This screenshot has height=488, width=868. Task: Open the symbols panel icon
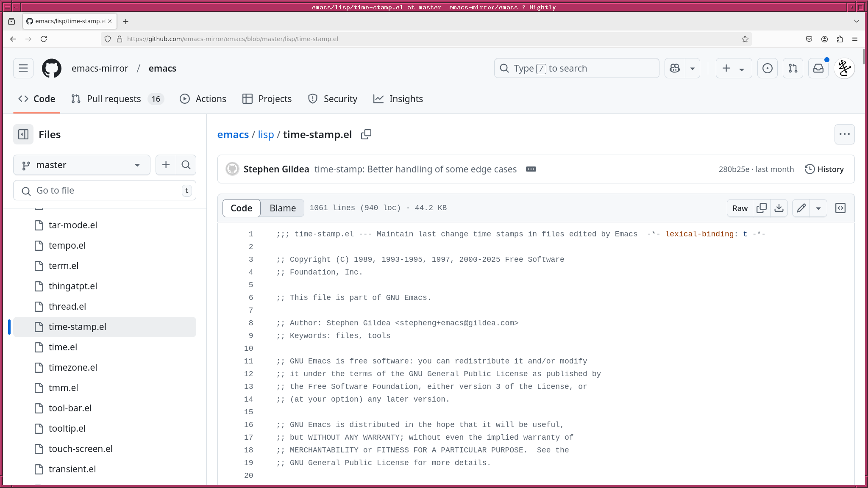[x=840, y=208]
